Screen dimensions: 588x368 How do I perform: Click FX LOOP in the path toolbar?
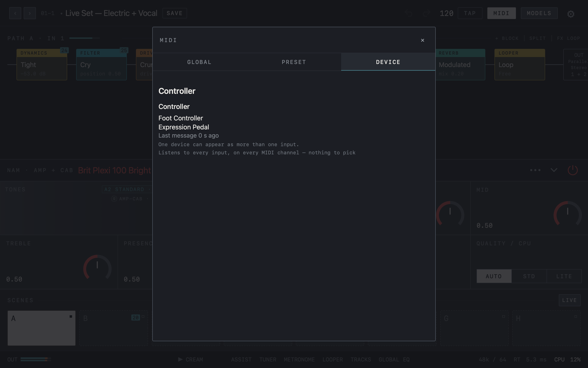(568, 38)
